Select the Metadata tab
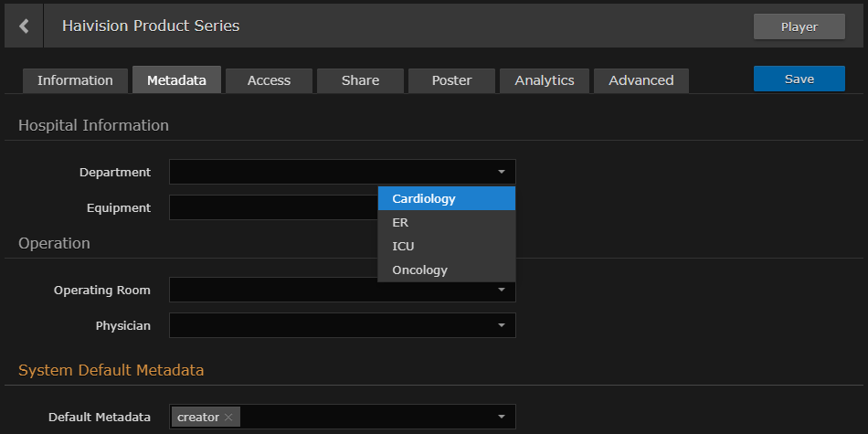Screen dimensions: 868x434 coord(176,80)
